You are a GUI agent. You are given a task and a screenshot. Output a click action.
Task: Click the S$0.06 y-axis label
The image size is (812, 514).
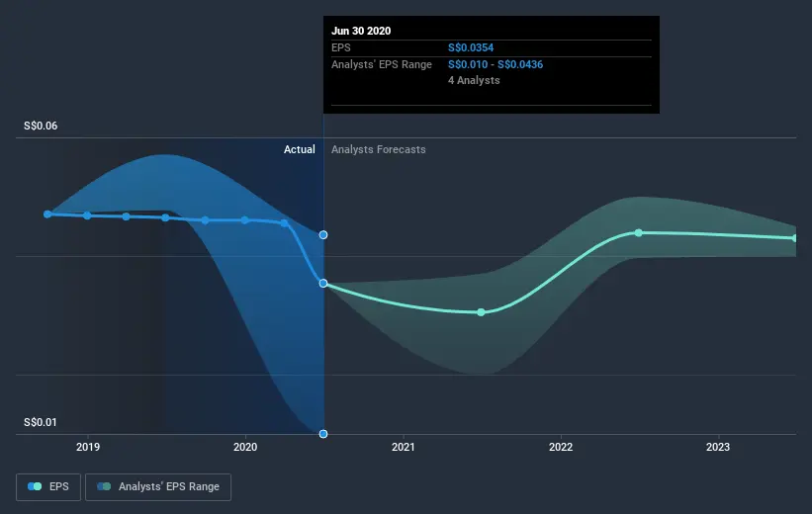click(41, 126)
